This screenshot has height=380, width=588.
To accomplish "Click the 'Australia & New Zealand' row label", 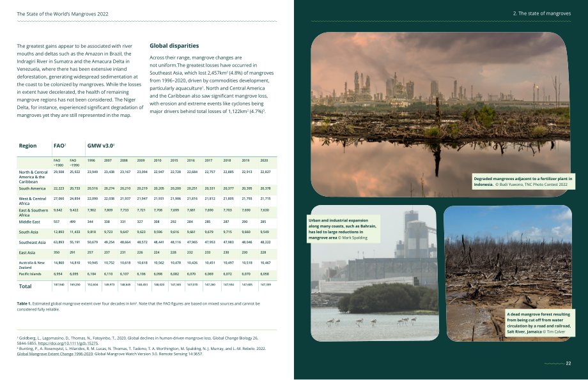I will pos(32,265).
